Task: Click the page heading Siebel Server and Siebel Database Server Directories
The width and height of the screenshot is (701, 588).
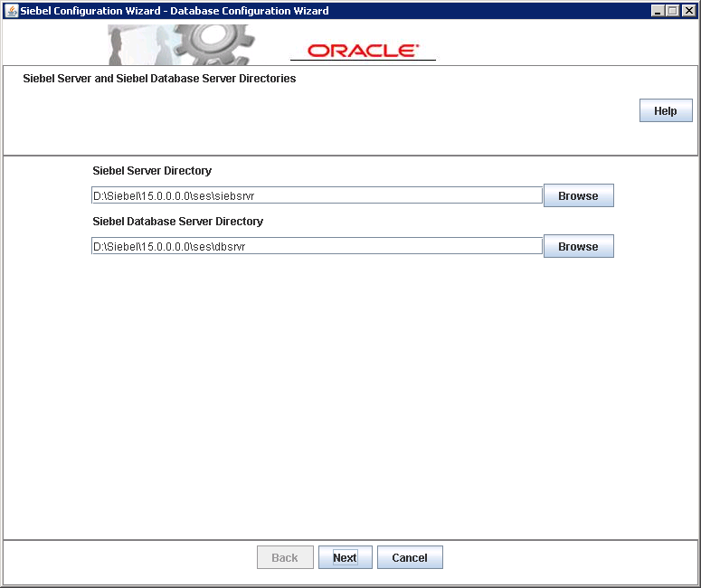Action: point(159,79)
